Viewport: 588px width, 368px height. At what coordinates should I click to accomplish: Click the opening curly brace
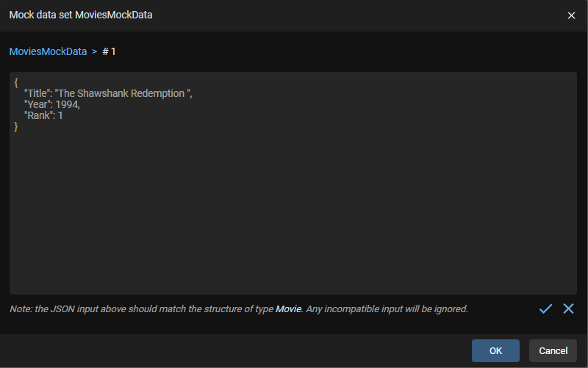pos(16,83)
